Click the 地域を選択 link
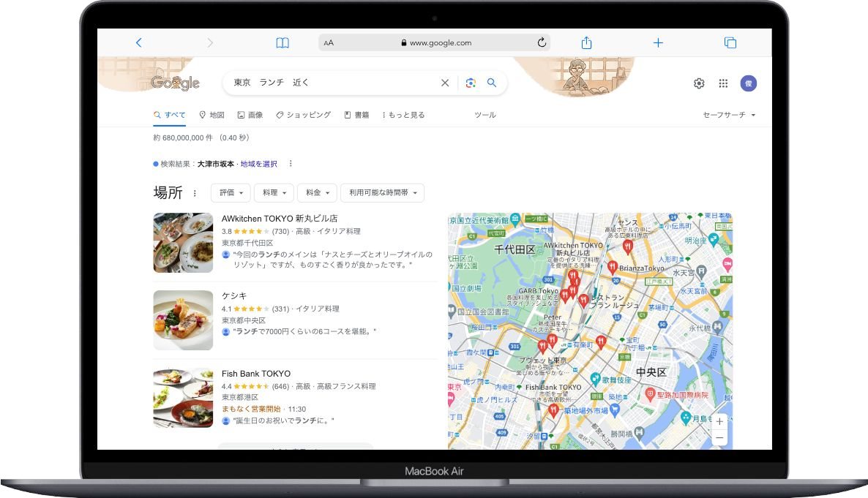This screenshot has height=498, width=868. point(258,164)
